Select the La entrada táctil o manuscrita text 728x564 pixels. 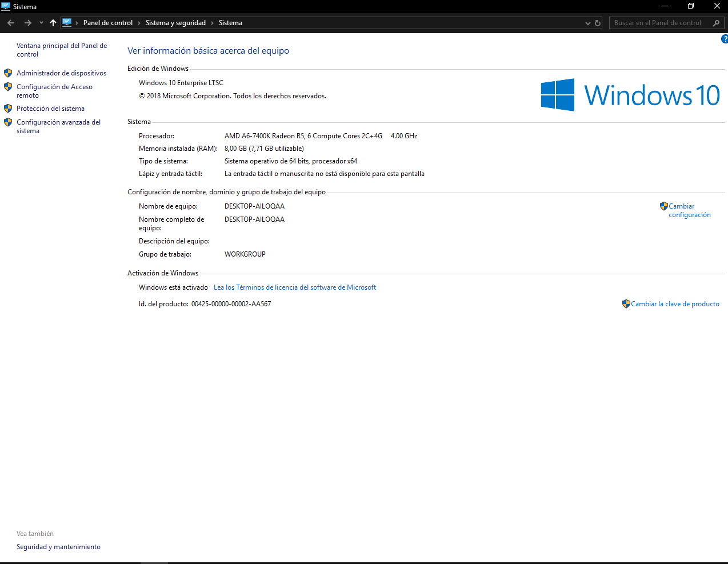point(325,174)
